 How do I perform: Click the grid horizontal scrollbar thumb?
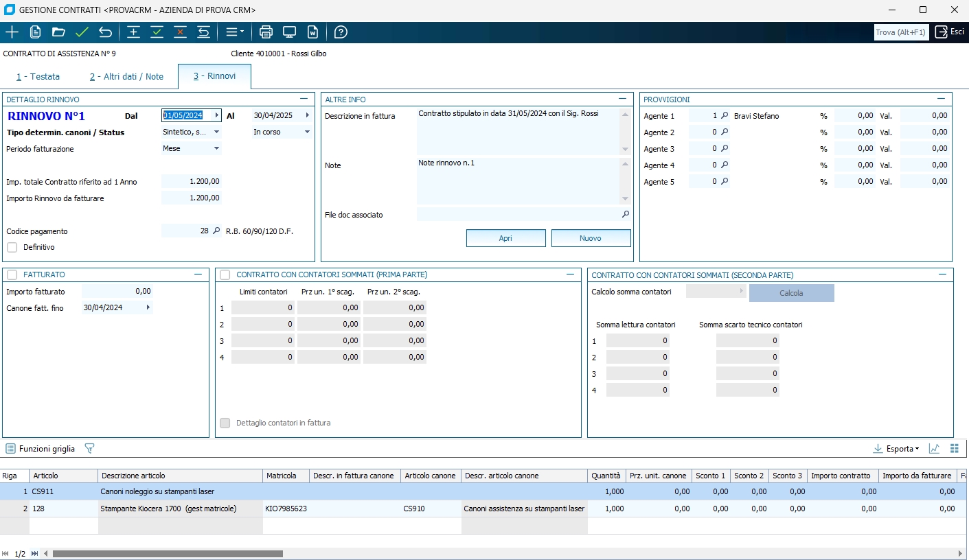pyautogui.click(x=168, y=553)
